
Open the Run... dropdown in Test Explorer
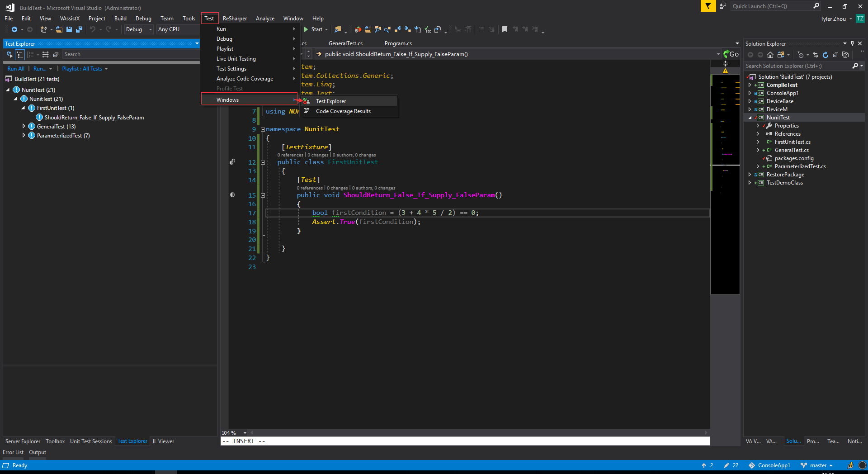coord(43,69)
